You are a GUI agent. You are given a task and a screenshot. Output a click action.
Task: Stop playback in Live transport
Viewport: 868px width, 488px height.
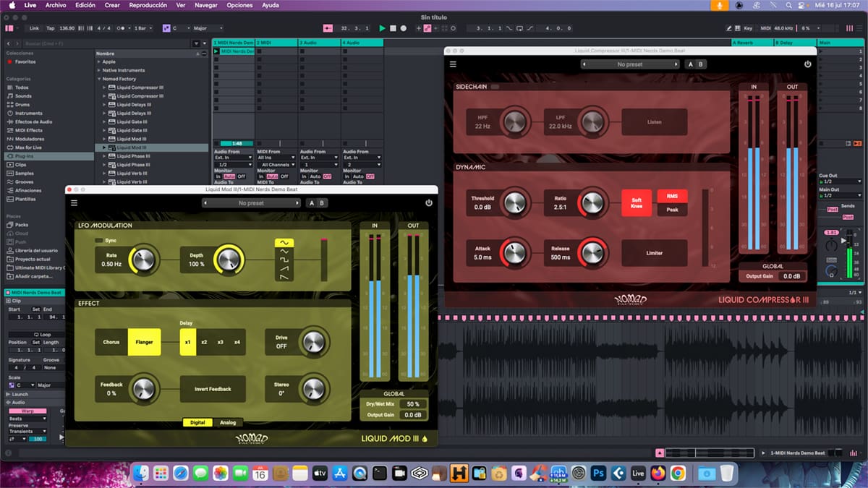click(393, 28)
